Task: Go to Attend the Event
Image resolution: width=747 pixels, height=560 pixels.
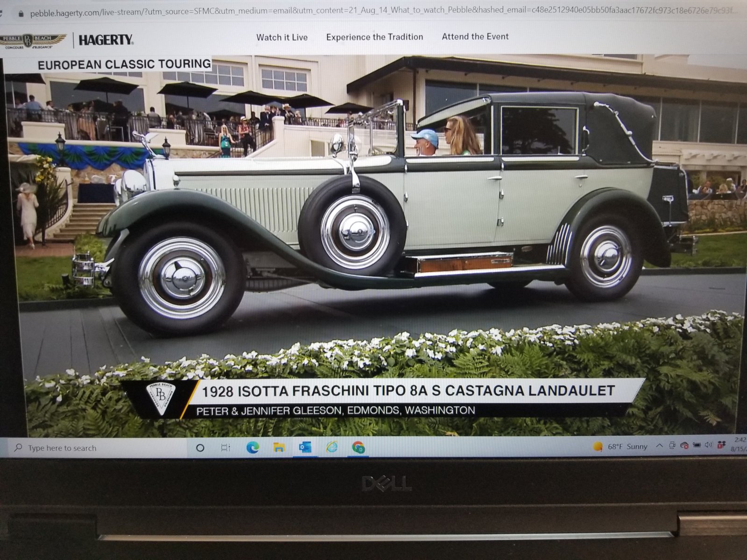Action: coord(475,36)
